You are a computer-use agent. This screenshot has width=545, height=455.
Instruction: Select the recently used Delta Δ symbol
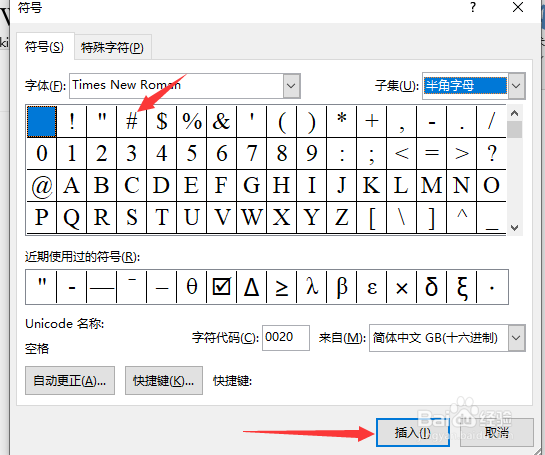point(252,287)
